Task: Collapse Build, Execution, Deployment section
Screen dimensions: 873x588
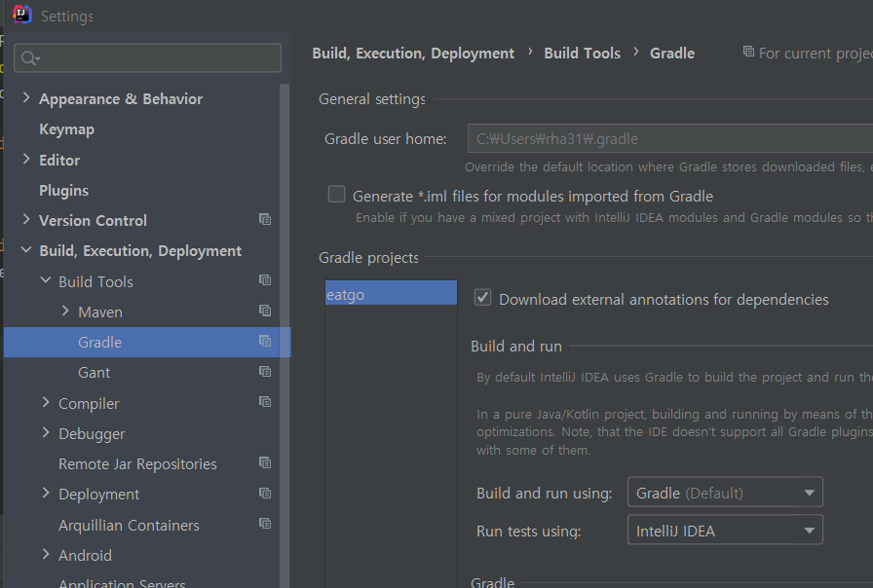Action: pos(26,250)
